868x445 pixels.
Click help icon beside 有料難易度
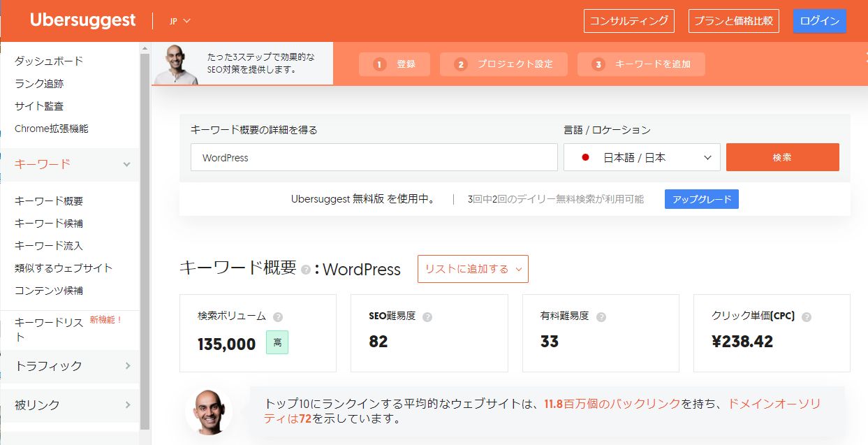click(x=601, y=316)
